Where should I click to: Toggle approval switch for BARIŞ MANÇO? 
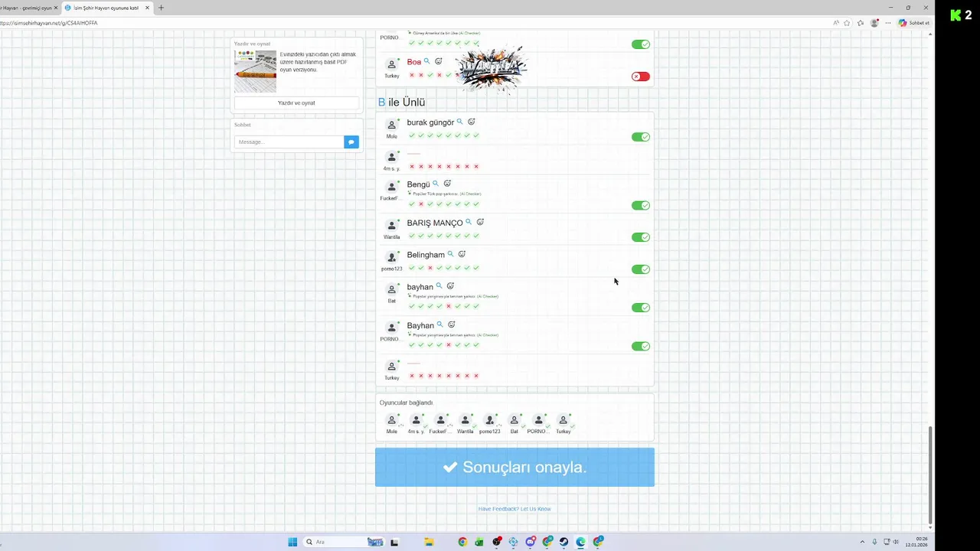coord(641,237)
